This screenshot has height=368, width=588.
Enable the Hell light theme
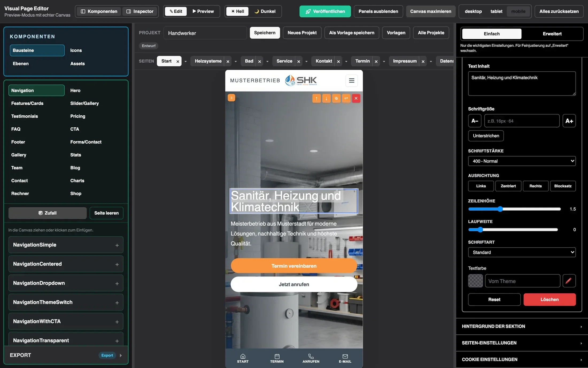click(x=237, y=11)
